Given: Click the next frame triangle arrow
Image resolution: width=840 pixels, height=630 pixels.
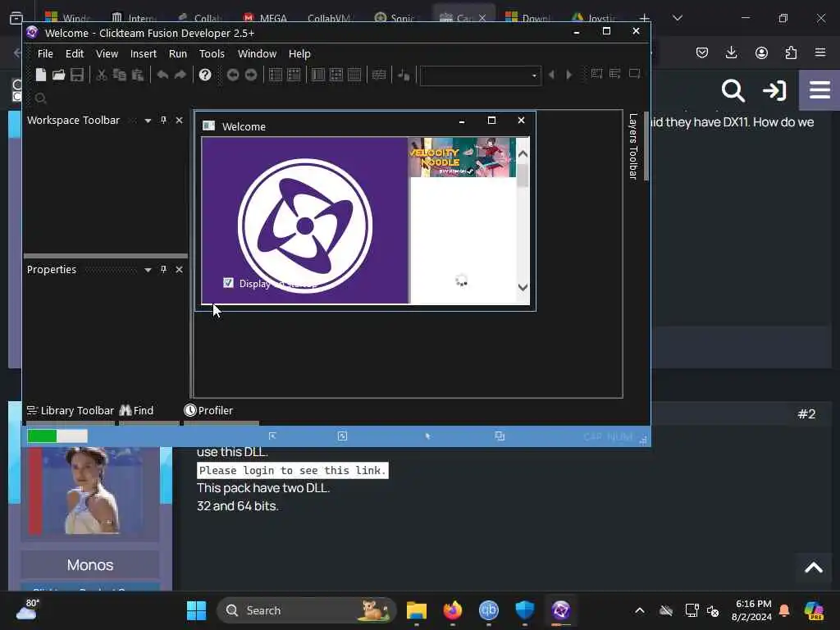Looking at the screenshot, I should coord(569,75).
